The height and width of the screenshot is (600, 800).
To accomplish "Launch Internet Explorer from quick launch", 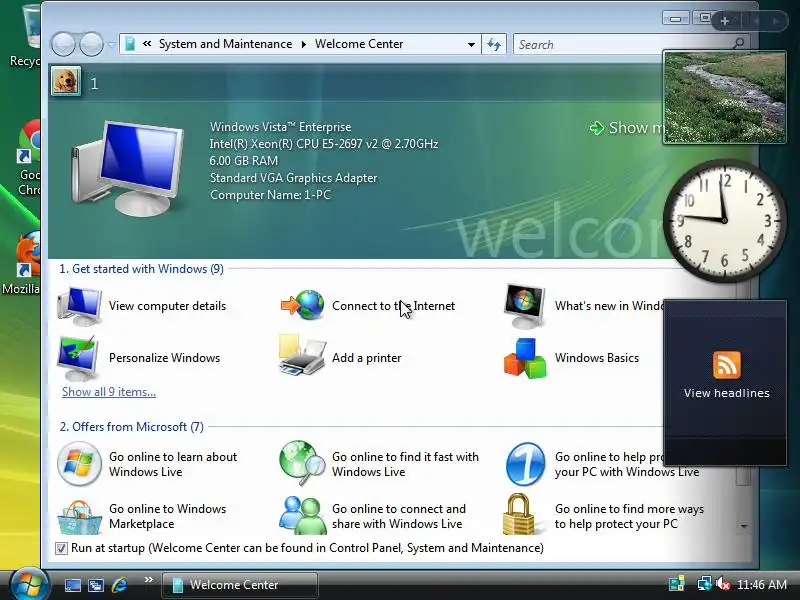I will [119, 585].
